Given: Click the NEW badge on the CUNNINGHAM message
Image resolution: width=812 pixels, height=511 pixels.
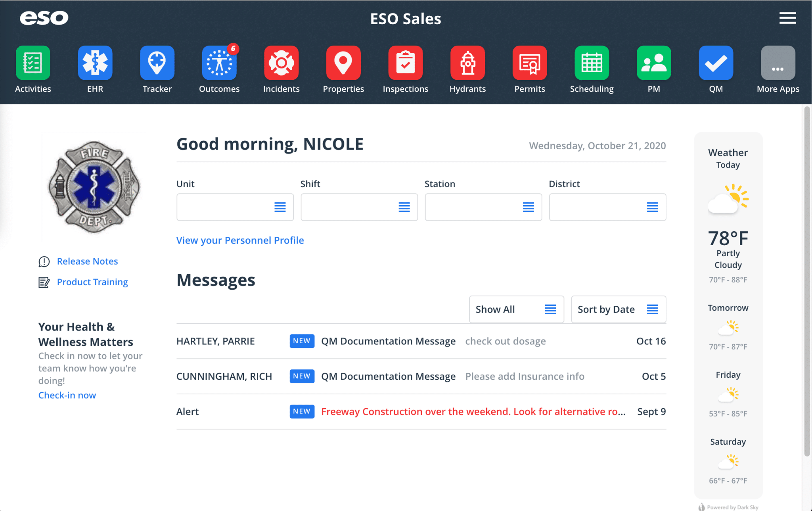Looking at the screenshot, I should [302, 377].
